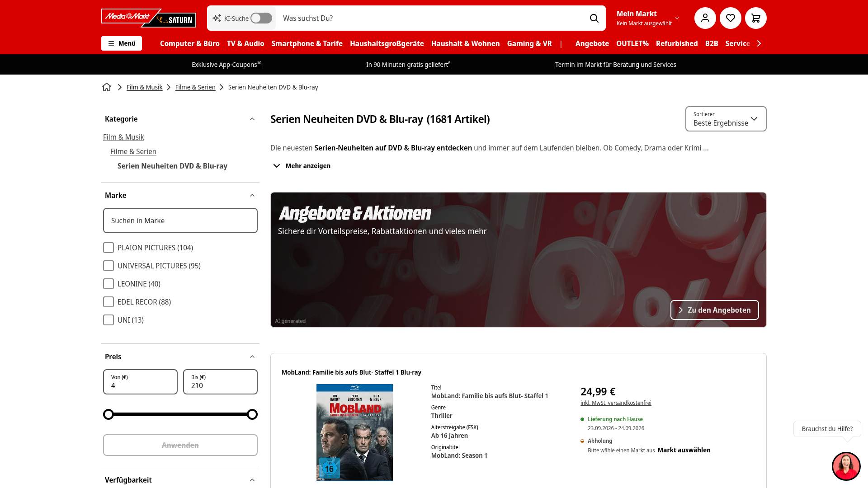Open B2B navigation item
Viewport: 868px width, 488px height.
(x=712, y=43)
